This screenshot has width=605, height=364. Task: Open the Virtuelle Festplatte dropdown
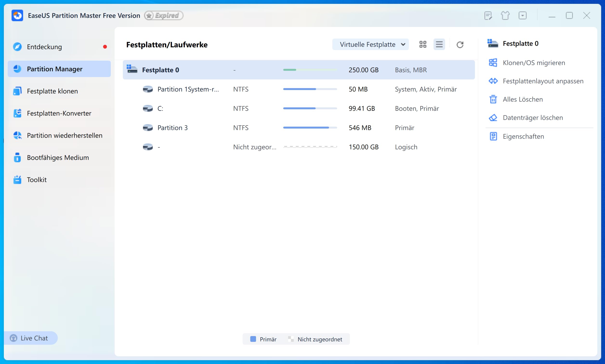(x=370, y=44)
